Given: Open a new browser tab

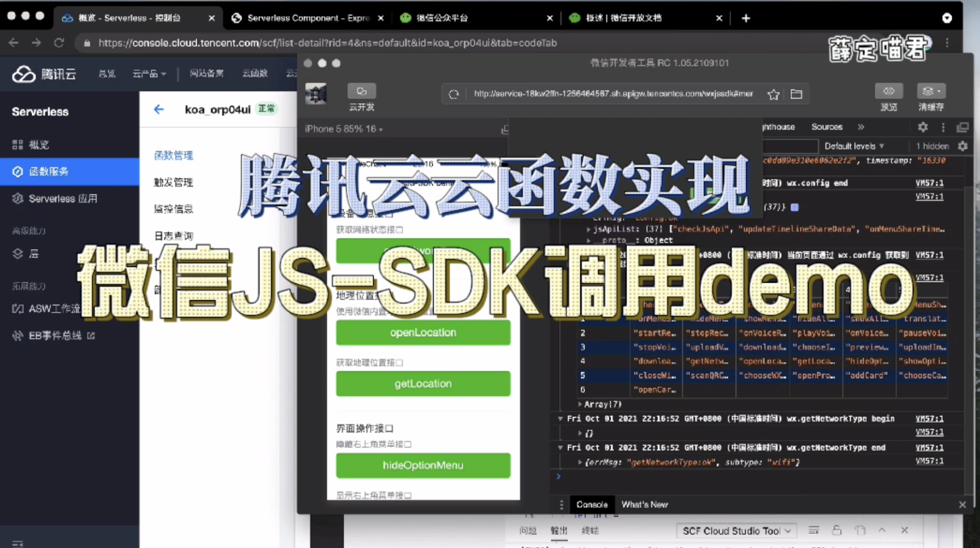Looking at the screenshot, I should (x=746, y=18).
